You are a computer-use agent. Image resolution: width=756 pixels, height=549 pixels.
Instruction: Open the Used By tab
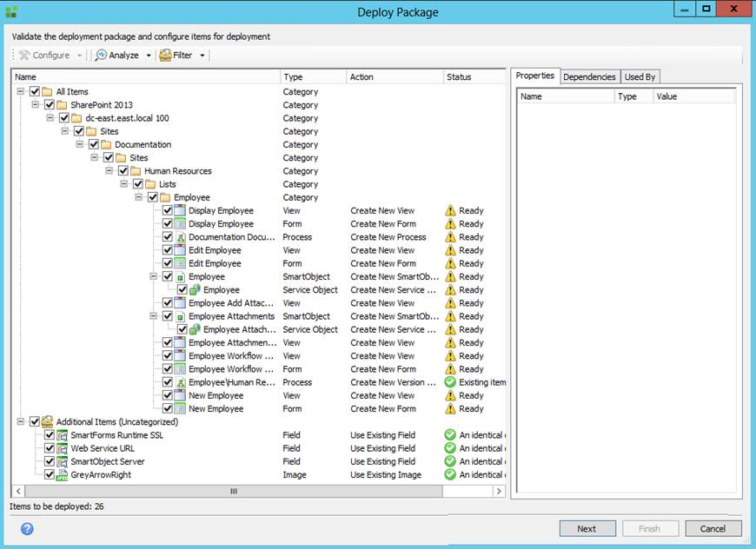(640, 77)
